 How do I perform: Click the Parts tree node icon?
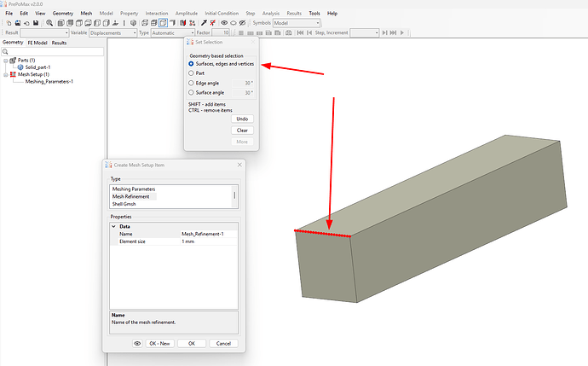(x=13, y=61)
